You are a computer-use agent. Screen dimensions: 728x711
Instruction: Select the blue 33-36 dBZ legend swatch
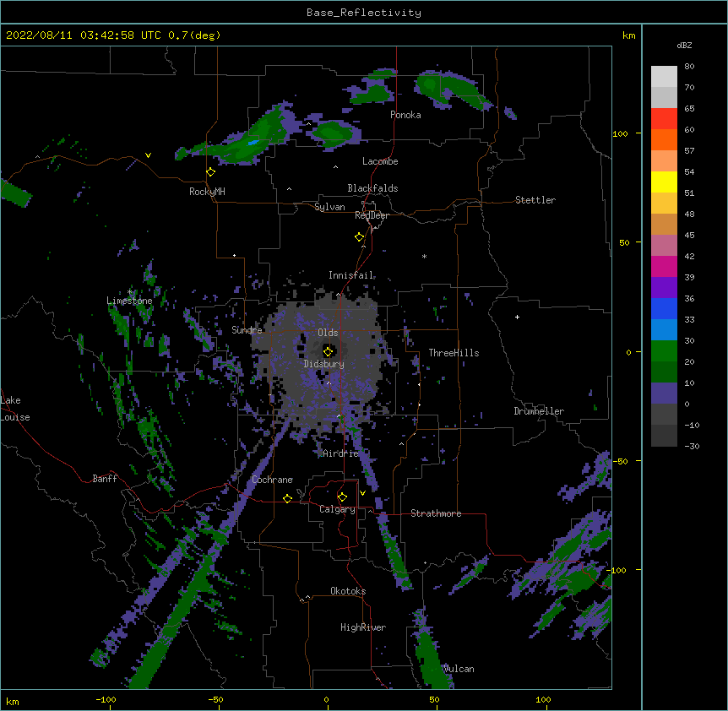point(664,308)
